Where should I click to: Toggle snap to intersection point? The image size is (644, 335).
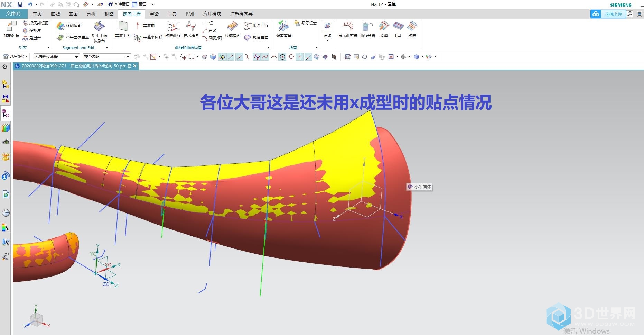(274, 57)
